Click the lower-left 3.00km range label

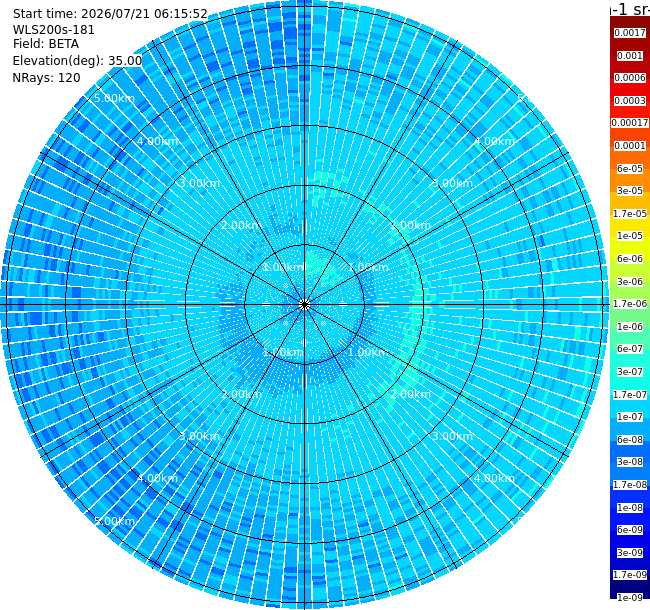coord(199,436)
